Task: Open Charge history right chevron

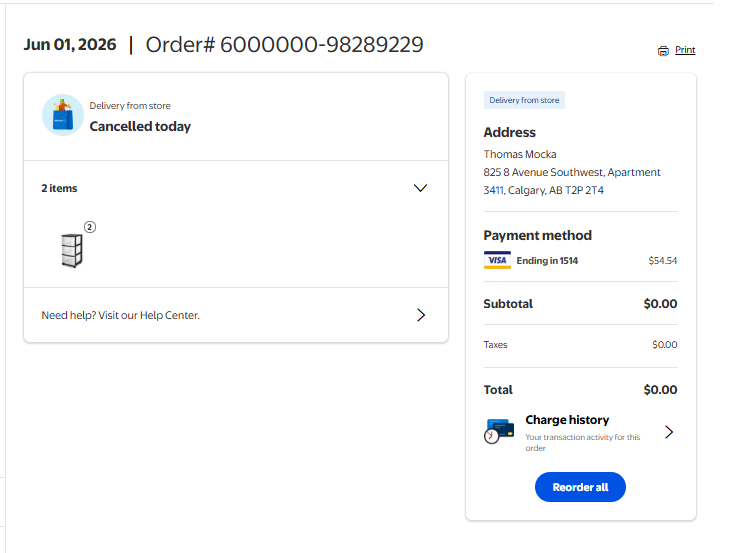Action: pyautogui.click(x=669, y=432)
